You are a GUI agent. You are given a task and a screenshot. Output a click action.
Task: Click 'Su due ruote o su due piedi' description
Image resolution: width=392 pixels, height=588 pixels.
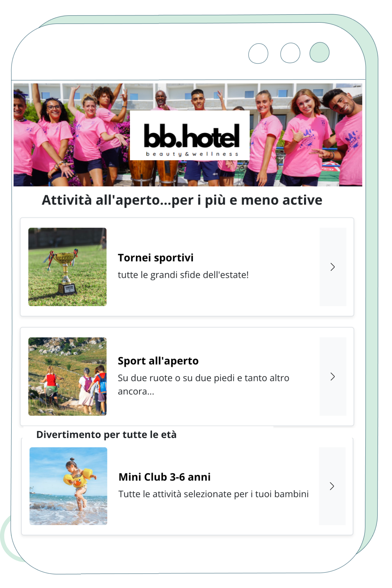point(203,385)
